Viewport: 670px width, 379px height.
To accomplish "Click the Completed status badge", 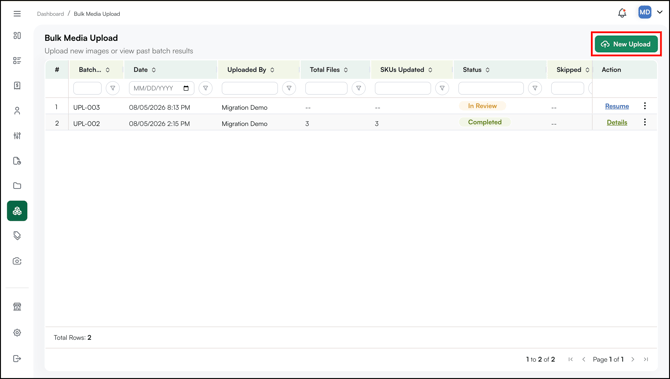I will [x=485, y=122].
